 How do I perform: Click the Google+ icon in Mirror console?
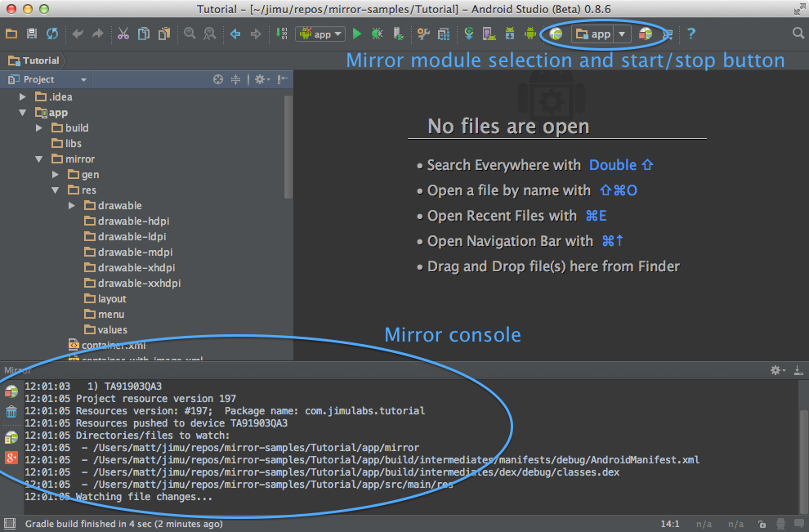[11, 458]
